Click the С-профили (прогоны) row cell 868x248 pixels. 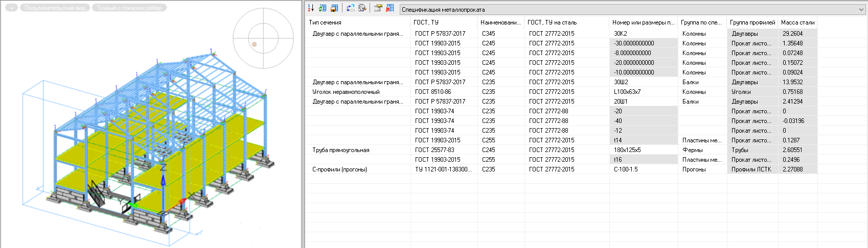339,169
